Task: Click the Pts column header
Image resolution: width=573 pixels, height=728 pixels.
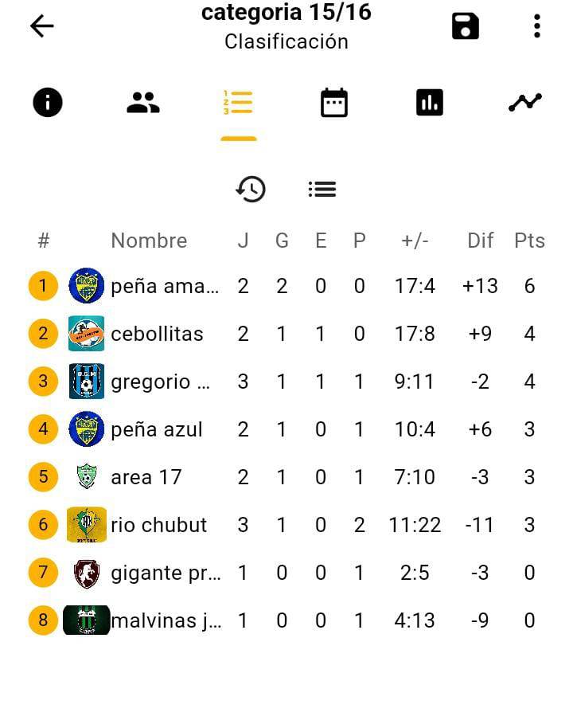Action: pos(529,241)
